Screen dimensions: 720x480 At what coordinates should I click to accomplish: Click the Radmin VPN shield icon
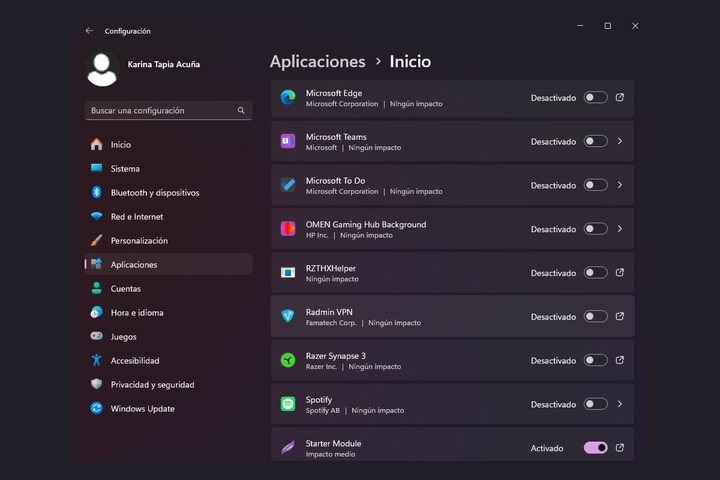pos(288,316)
